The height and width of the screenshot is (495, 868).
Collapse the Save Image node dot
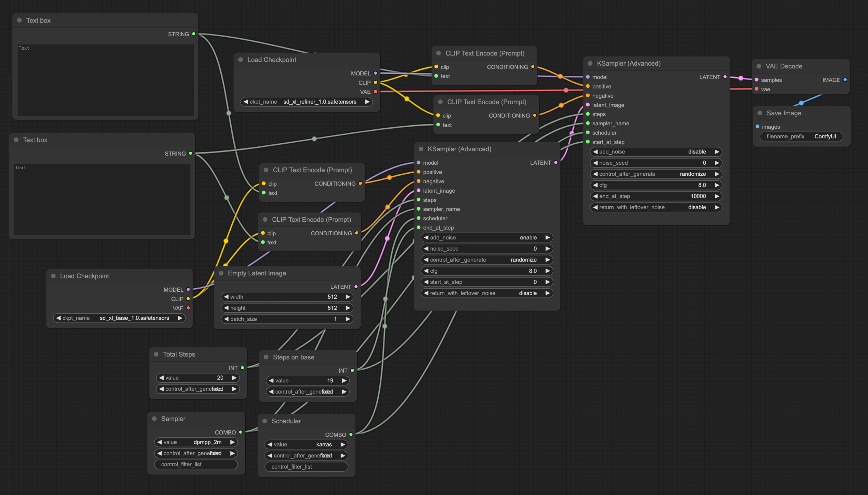click(x=760, y=113)
